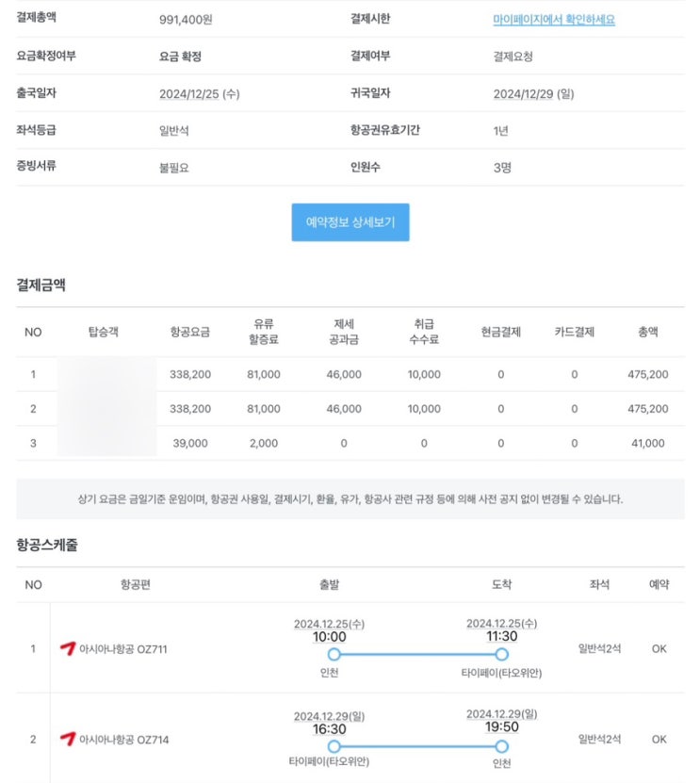Screen dimensions: 700x783
Task: Click the 결제총액 value 991,400원
Action: [x=186, y=20]
